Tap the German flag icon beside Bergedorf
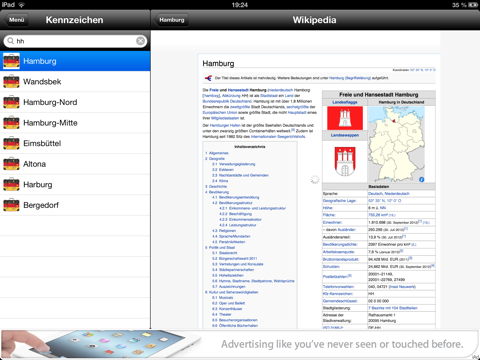The width and height of the screenshot is (480, 360). (x=11, y=205)
